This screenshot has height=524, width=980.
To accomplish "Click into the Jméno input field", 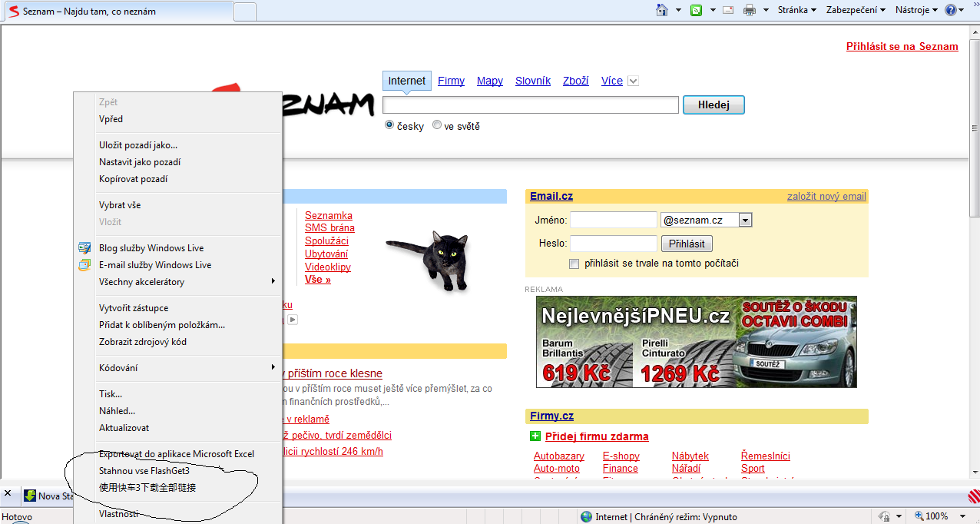I will click(x=613, y=221).
